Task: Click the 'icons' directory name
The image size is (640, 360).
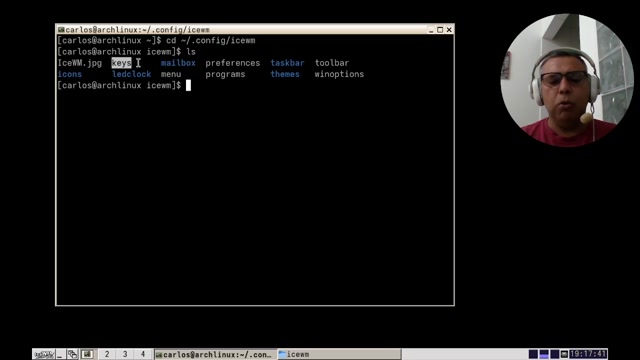Action: coord(70,74)
